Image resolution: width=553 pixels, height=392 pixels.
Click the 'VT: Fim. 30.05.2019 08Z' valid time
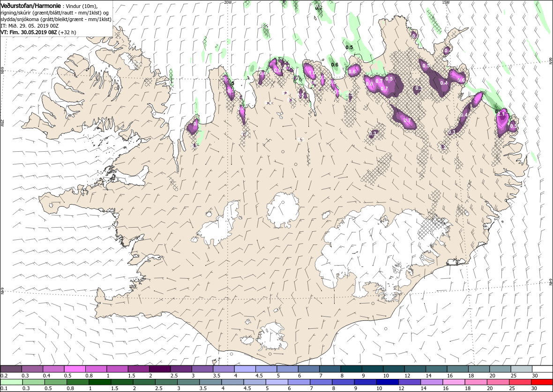point(29,32)
